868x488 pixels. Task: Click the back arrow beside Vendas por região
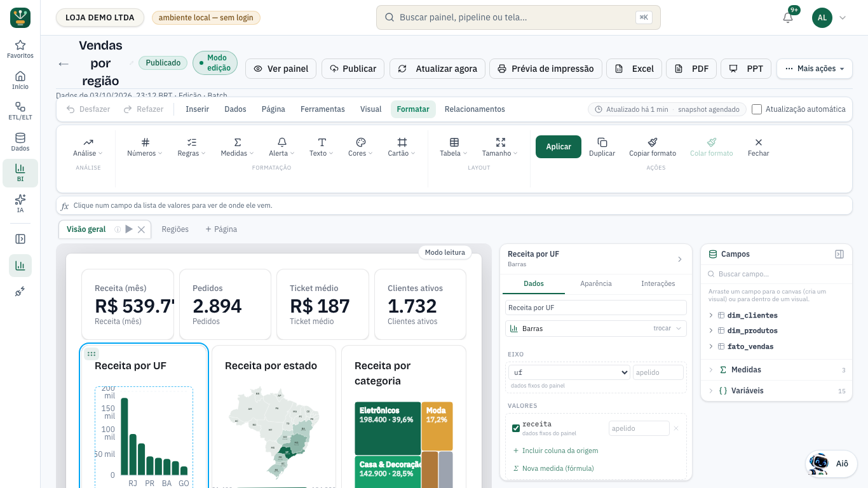click(64, 64)
